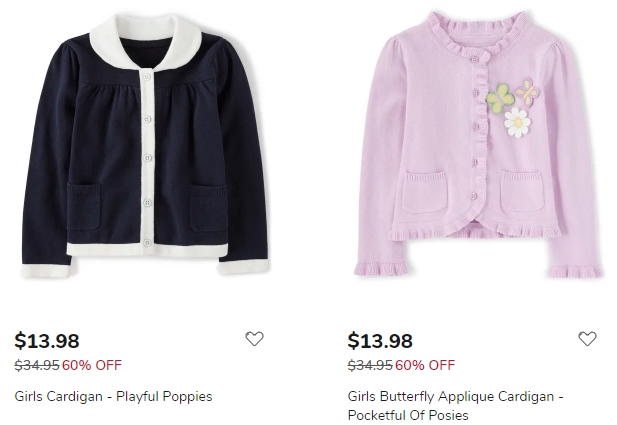The width and height of the screenshot is (617, 425).
Task: Click the $13.98 price under navy cardigan
Action: (47, 340)
